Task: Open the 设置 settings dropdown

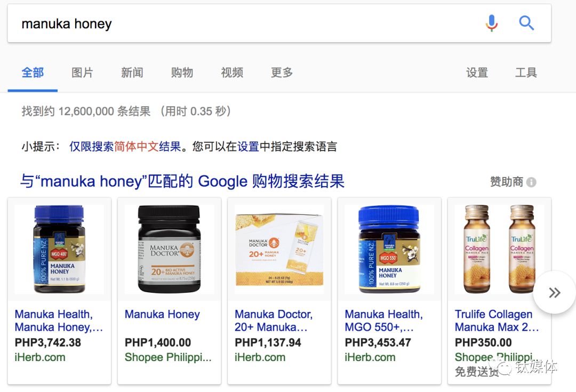Action: (x=477, y=73)
